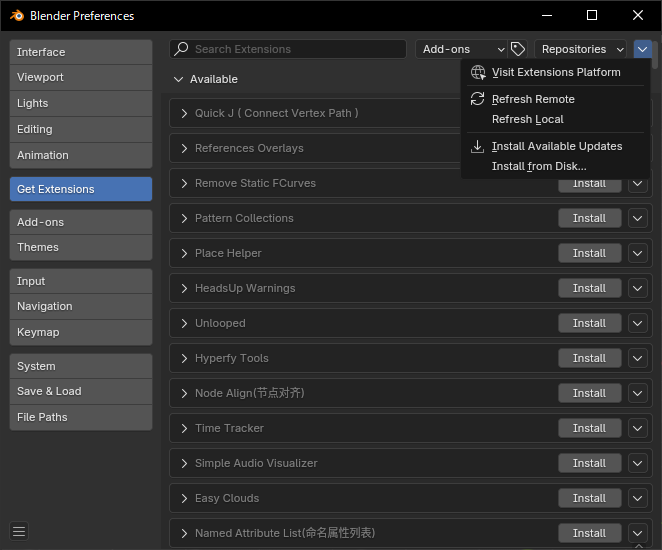Switch to the File Paths tab
The width and height of the screenshot is (662, 550).
[x=81, y=417]
